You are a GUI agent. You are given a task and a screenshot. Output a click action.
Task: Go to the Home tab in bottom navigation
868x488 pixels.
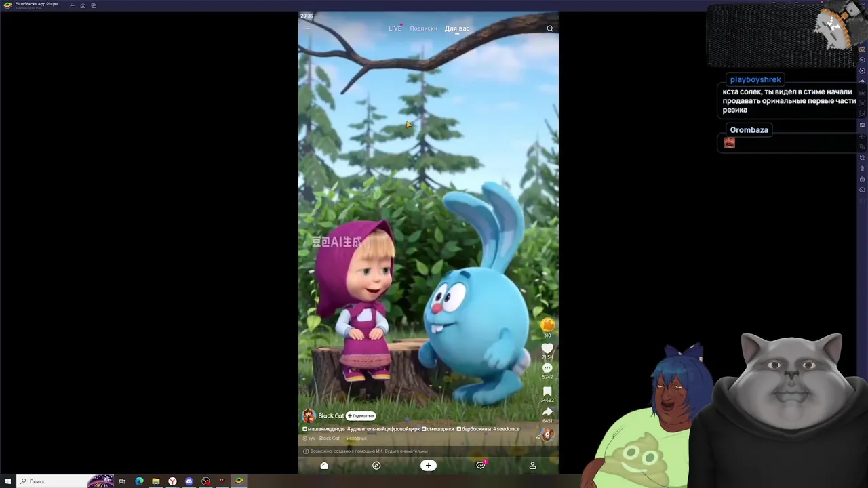[324, 466]
